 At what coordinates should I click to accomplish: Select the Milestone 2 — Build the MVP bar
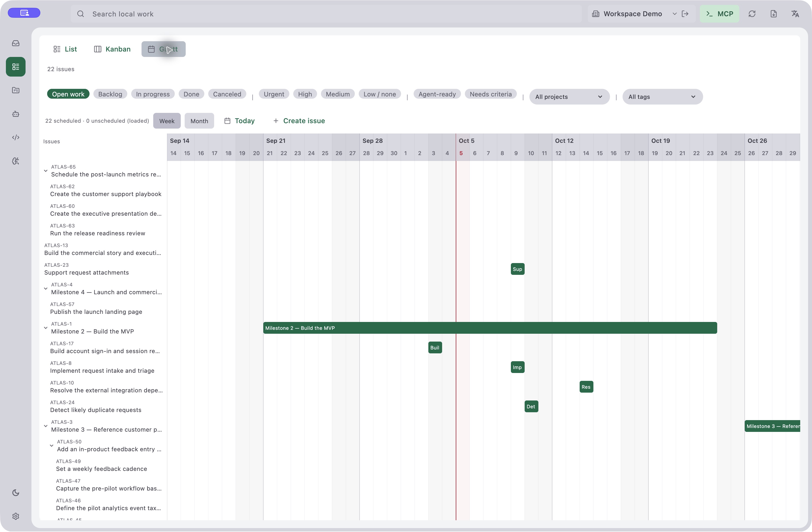pos(490,328)
